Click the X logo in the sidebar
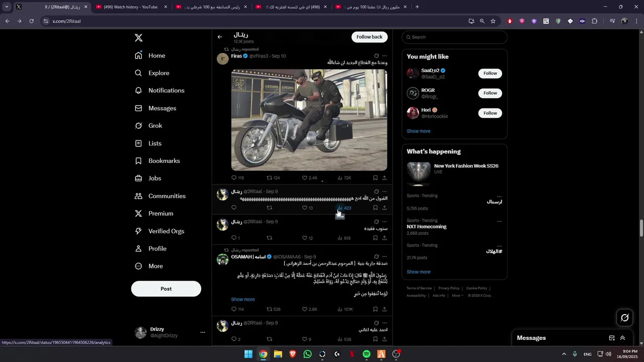 point(139,38)
